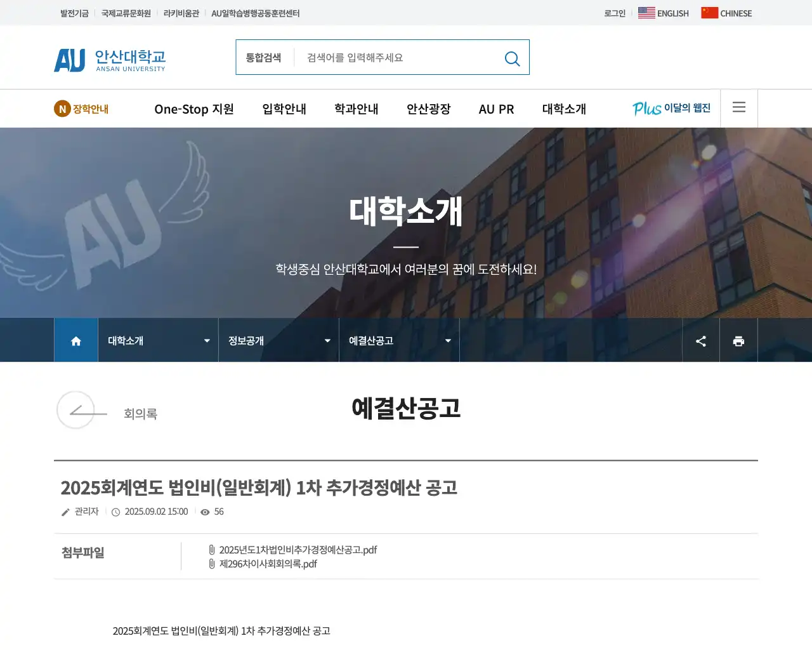
Task: Click the US flag next to ENGLISH
Action: coord(646,12)
